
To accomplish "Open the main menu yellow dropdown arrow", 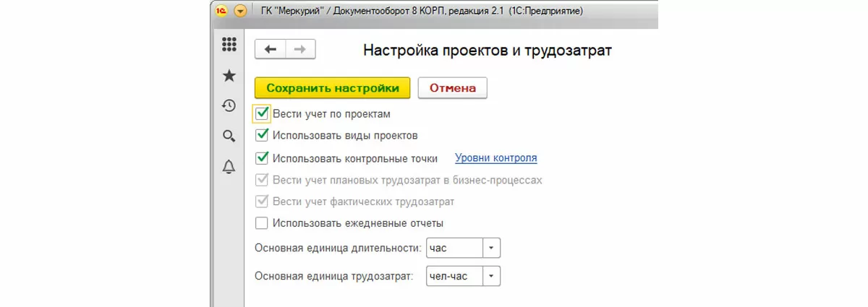I will pyautogui.click(x=240, y=11).
